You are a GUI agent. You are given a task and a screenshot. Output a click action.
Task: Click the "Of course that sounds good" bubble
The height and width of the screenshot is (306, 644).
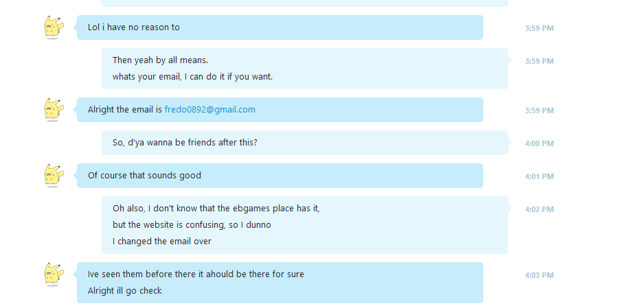[280, 176]
